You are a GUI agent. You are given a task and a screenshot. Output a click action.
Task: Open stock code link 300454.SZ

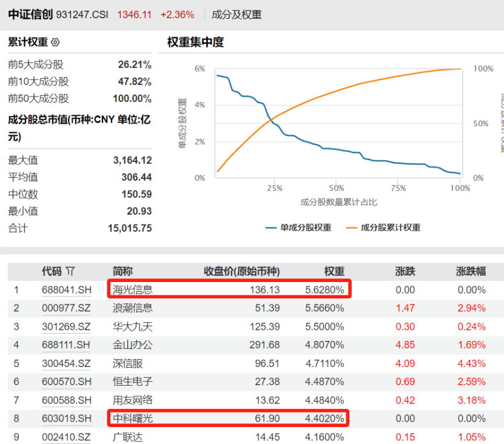(66, 363)
